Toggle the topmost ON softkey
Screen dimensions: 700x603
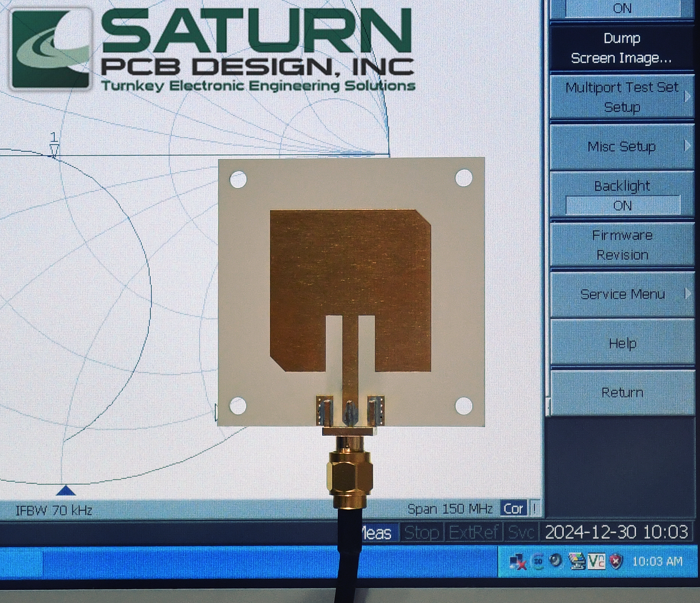click(x=622, y=9)
